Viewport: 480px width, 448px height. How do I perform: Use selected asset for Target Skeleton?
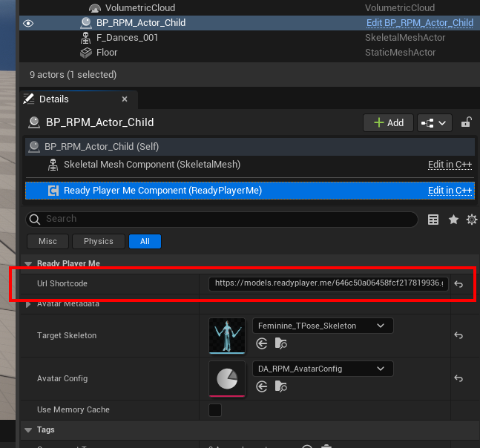point(262,343)
